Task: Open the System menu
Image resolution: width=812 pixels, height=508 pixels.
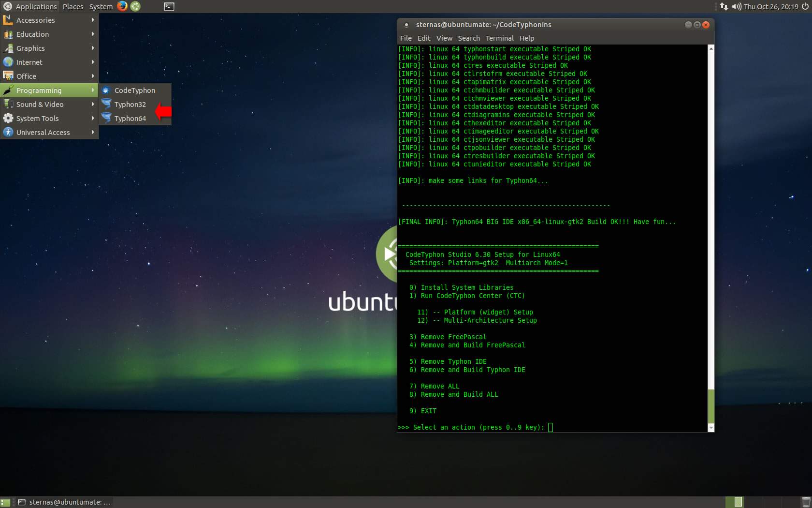Action: pos(101,6)
